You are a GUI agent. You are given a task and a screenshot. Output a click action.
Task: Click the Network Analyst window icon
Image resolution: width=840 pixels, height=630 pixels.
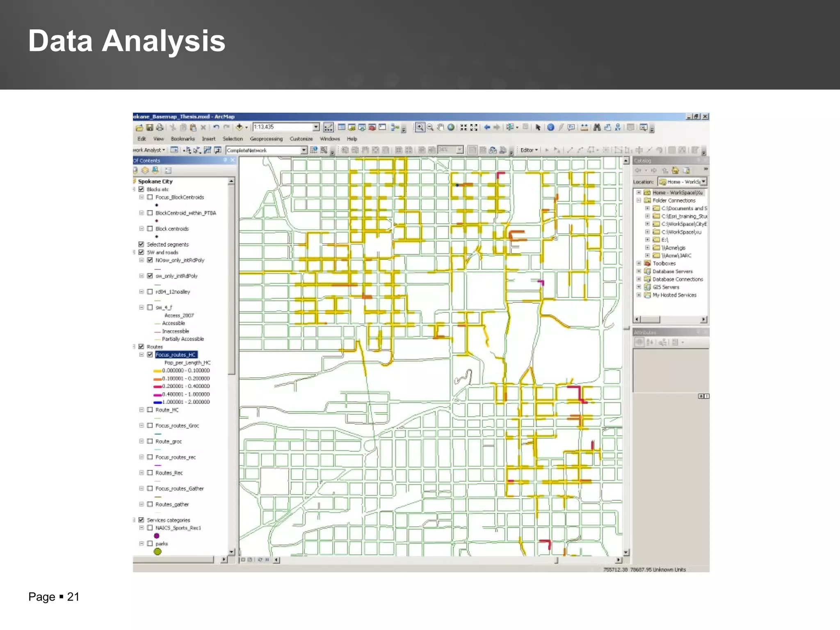pos(174,150)
